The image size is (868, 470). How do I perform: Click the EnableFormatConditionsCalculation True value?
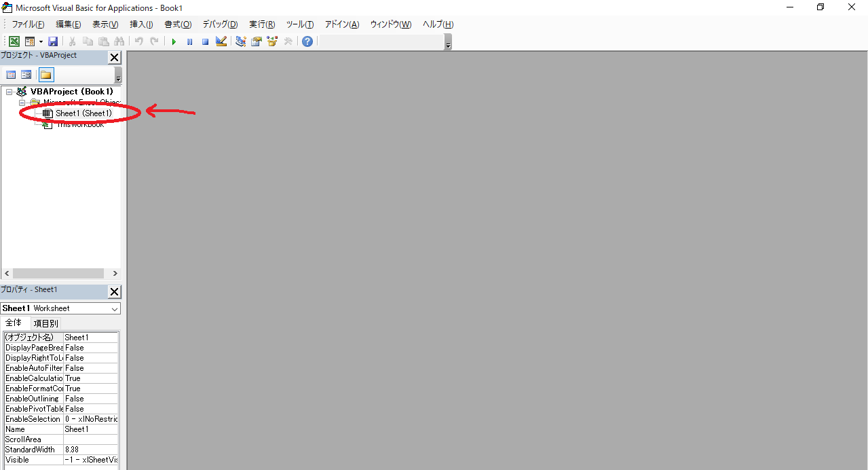(x=91, y=388)
